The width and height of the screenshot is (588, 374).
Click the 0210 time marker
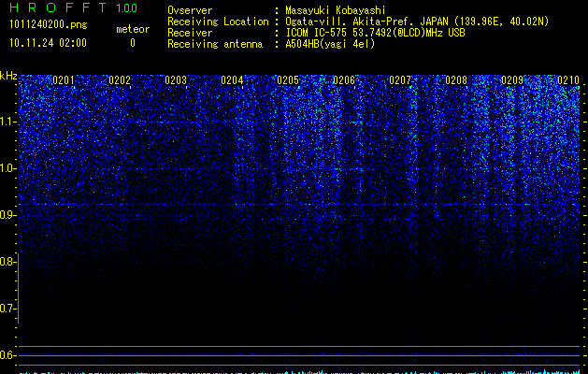click(568, 80)
